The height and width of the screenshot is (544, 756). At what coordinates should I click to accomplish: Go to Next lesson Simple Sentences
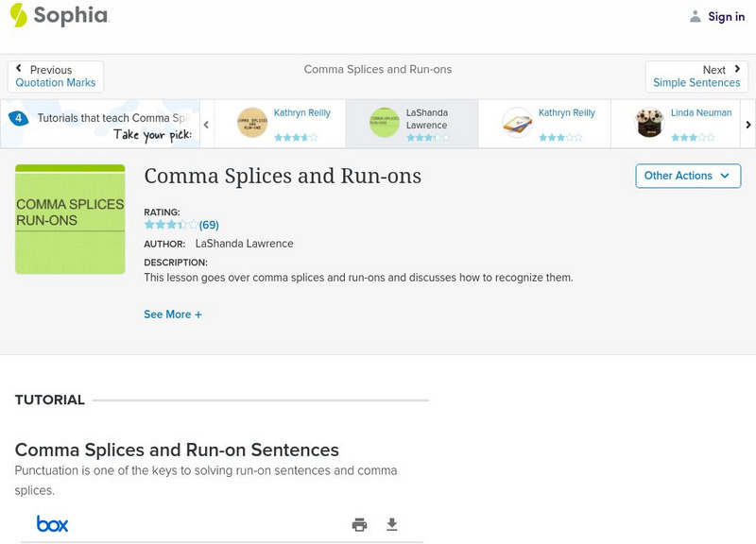pos(696,76)
